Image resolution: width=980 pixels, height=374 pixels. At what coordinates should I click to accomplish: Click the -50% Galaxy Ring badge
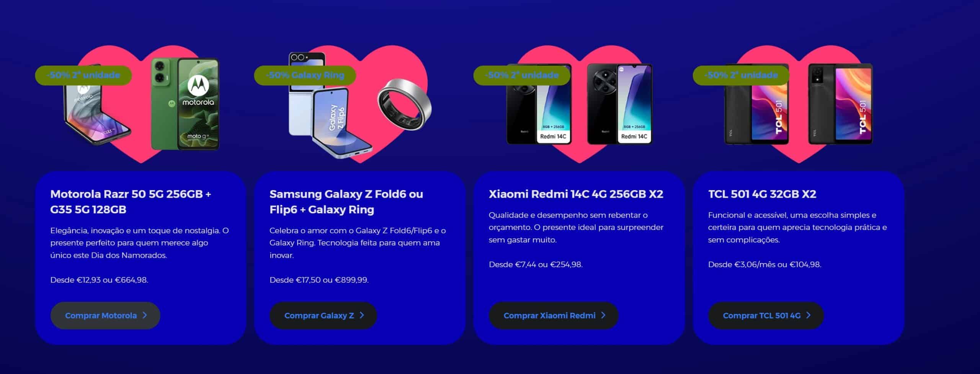point(305,75)
